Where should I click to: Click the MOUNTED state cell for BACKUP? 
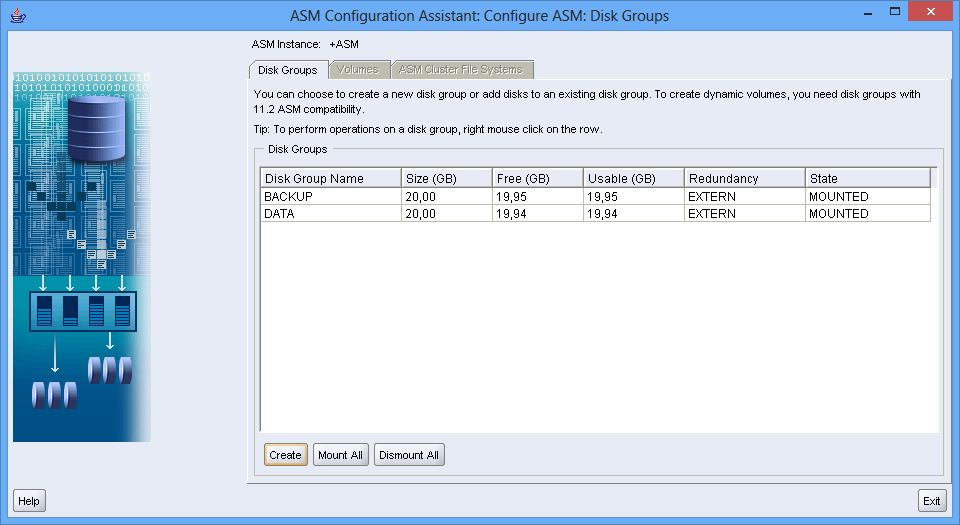tap(868, 196)
